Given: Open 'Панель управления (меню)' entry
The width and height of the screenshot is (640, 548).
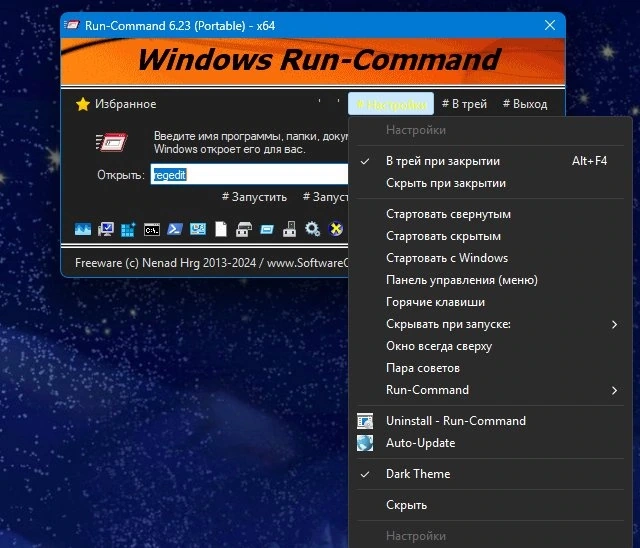Looking at the screenshot, I should tap(489, 280).
